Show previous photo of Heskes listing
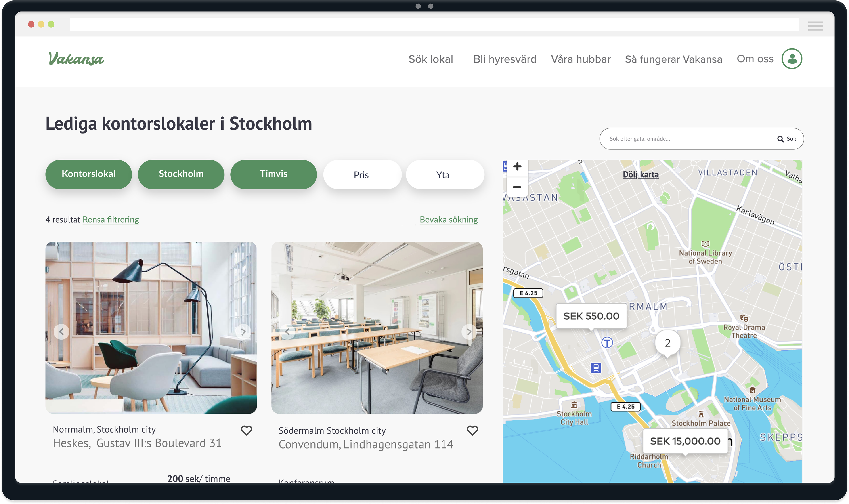The width and height of the screenshot is (849, 504). [x=61, y=332]
